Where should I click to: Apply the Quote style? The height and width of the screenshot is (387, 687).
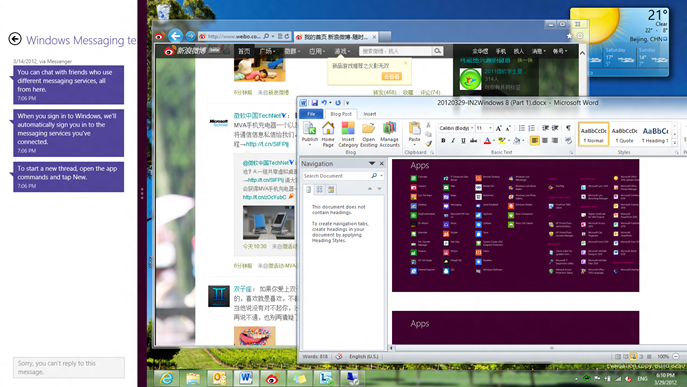(x=624, y=134)
